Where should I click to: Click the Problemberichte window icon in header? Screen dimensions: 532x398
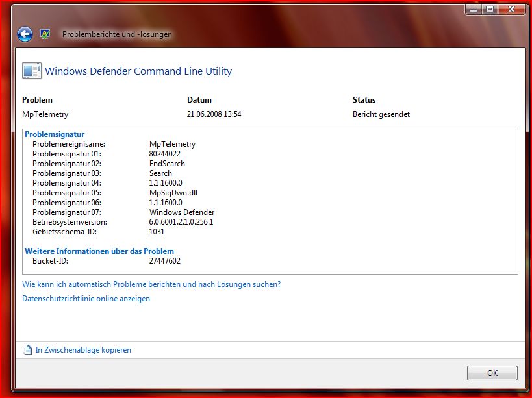[x=45, y=34]
